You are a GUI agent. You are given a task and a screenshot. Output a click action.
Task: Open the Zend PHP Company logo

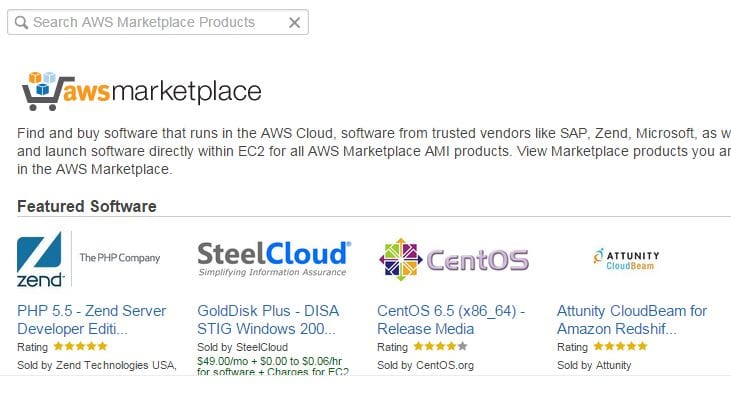(x=89, y=259)
